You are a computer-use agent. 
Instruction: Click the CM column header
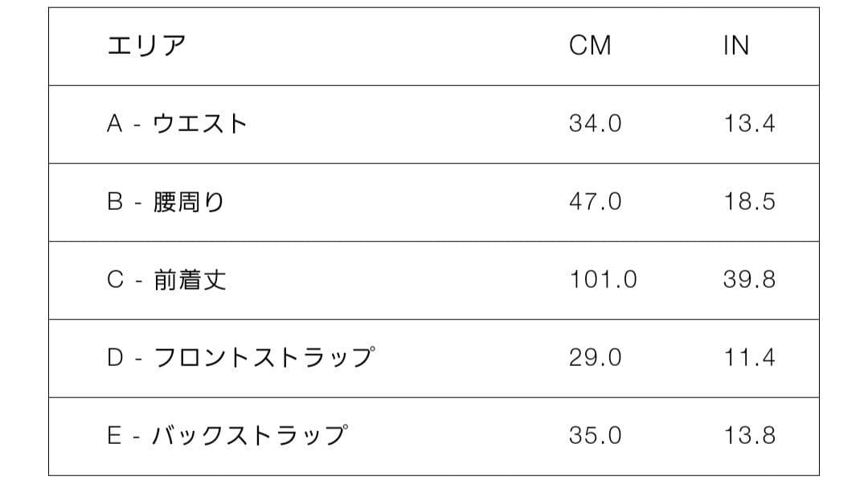click(590, 46)
